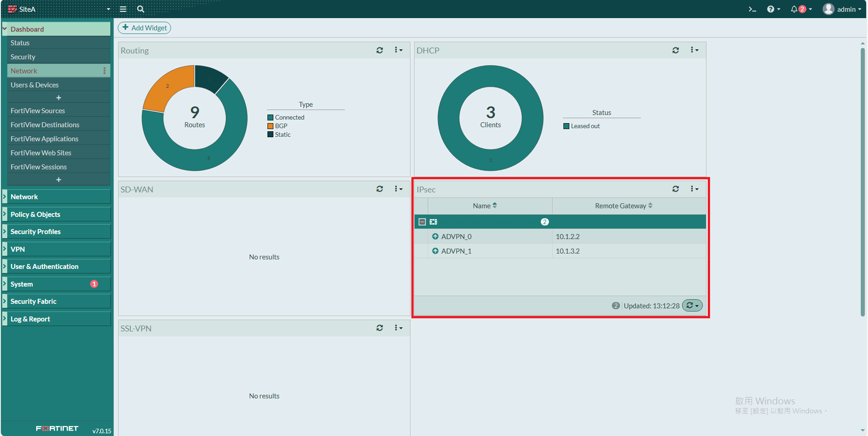Click the System alert badge 1
This screenshot has width=868, height=436.
94,284
